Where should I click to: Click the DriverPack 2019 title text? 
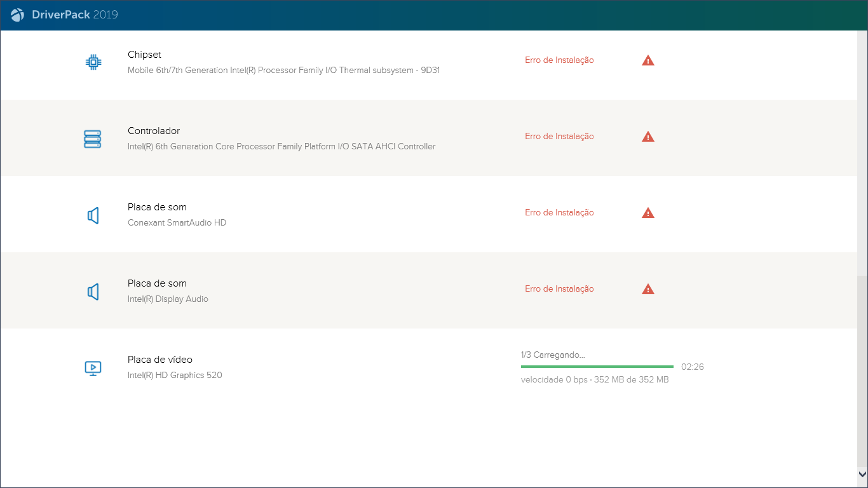pyautogui.click(x=75, y=15)
